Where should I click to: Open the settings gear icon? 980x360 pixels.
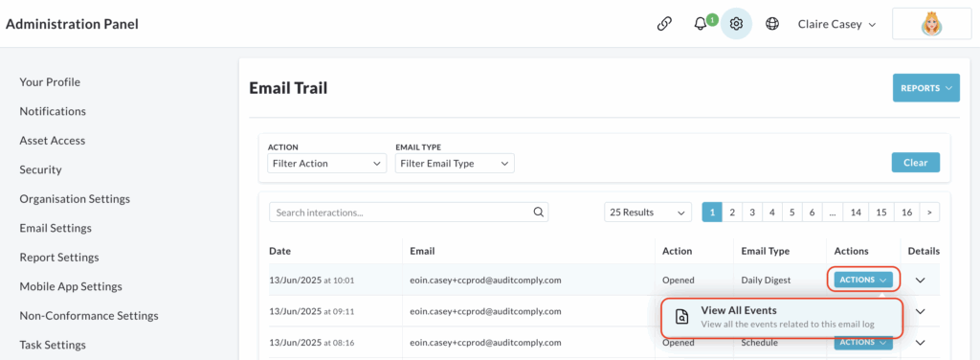coord(736,24)
